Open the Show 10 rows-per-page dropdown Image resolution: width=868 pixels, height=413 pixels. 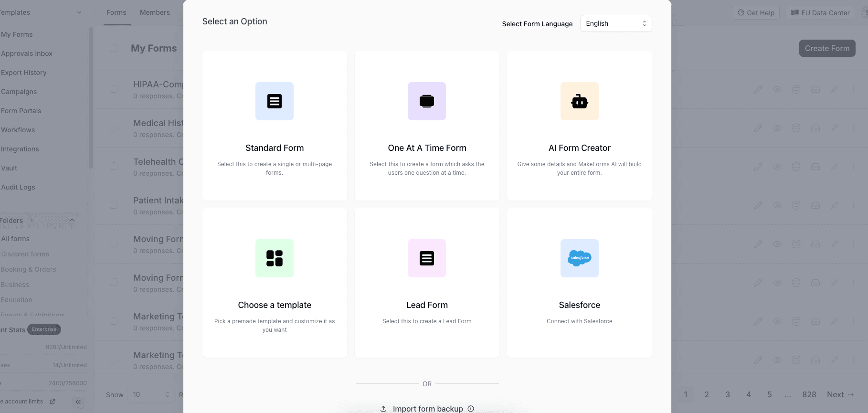click(x=151, y=394)
